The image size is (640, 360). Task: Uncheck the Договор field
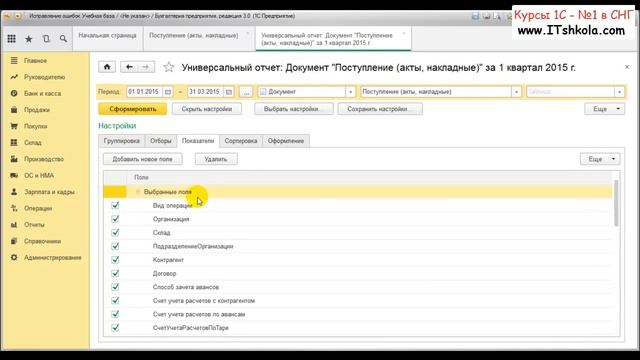(115, 273)
